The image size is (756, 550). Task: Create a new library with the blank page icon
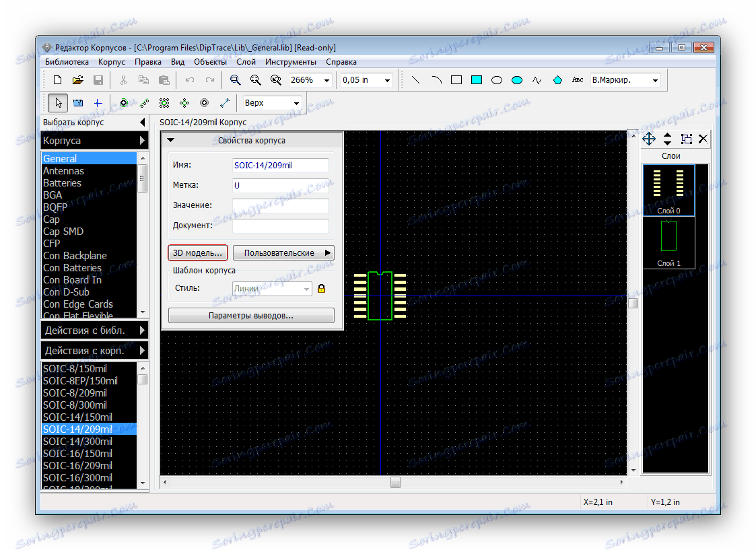(58, 80)
